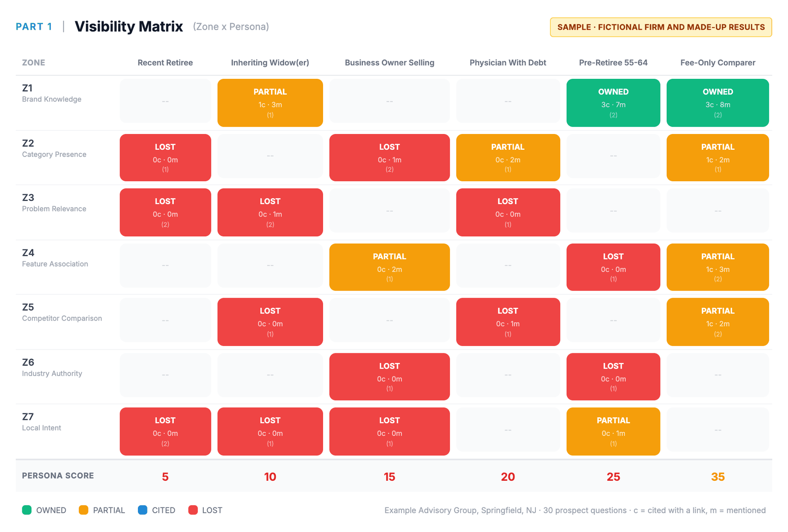Click the green OWNED legend swatch
Image resolution: width=788 pixels, height=532 pixels.
click(27, 510)
